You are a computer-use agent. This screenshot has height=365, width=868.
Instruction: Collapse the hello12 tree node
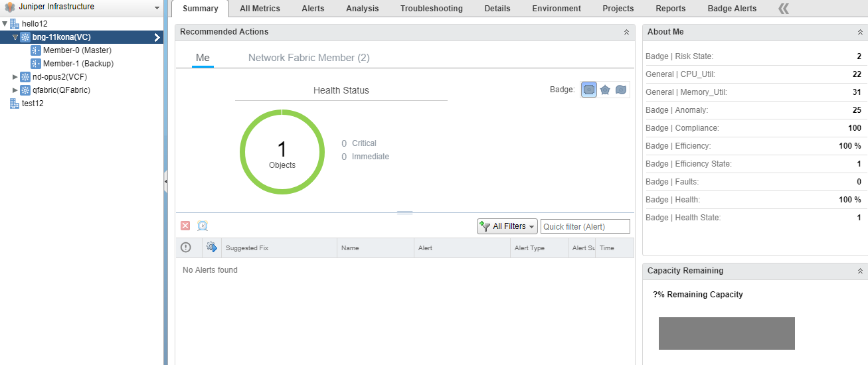[x=5, y=24]
